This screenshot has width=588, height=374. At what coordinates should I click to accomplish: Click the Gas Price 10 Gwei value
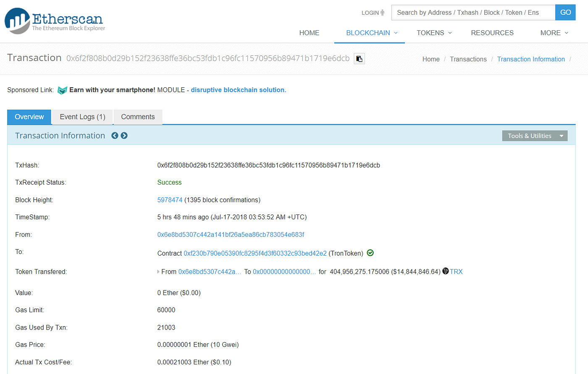198,345
